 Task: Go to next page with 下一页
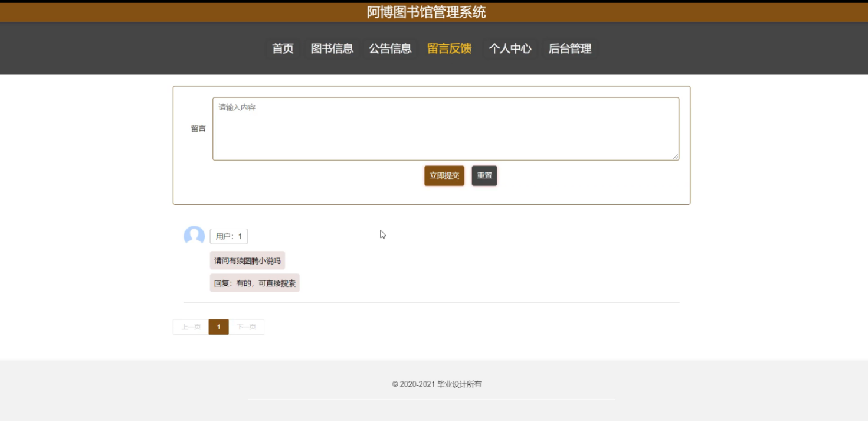[246, 327]
